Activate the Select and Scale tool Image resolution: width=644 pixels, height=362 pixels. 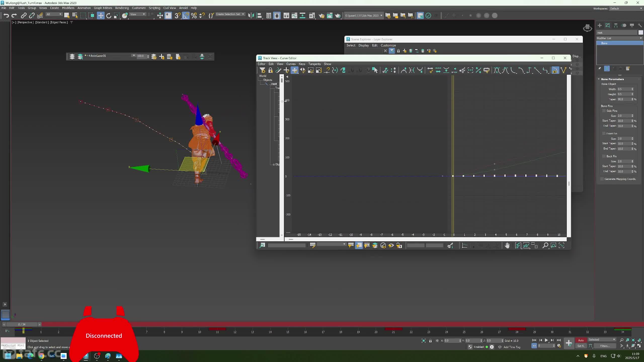pyautogui.click(x=117, y=16)
